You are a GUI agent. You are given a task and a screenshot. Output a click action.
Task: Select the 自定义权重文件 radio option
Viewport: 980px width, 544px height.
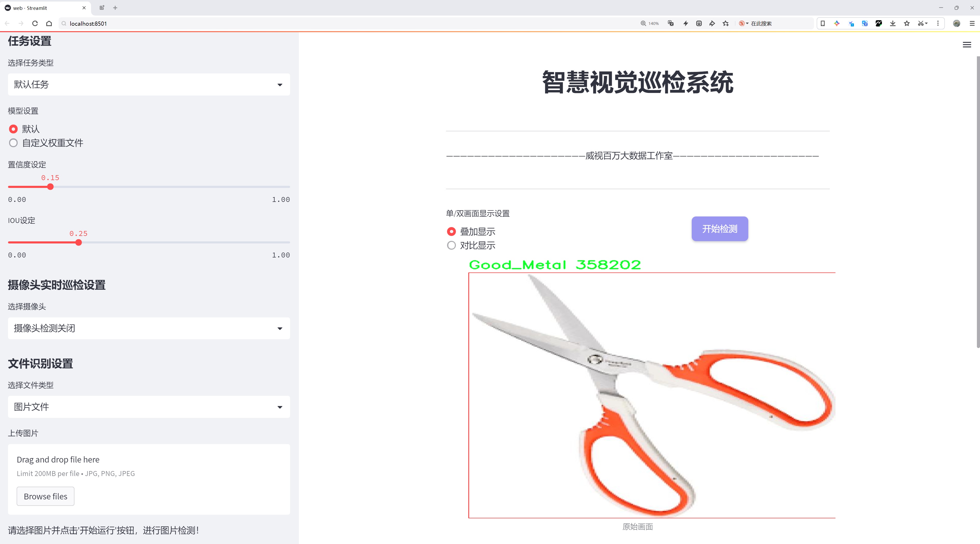(x=13, y=143)
